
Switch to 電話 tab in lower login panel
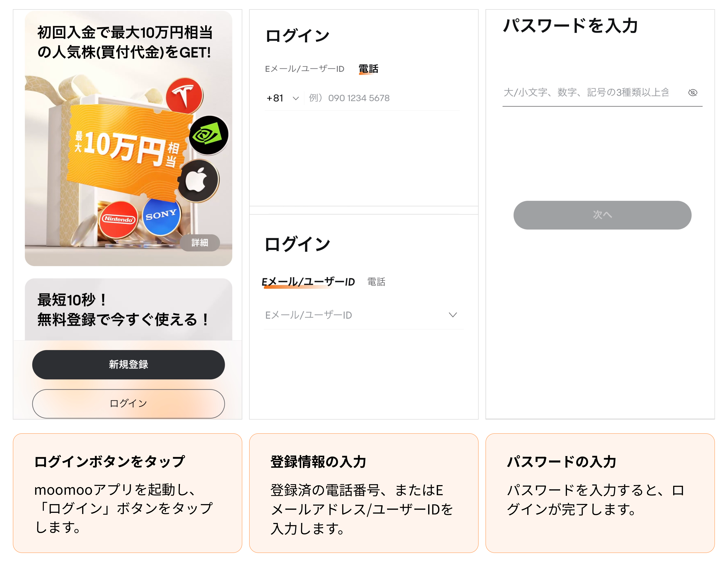376,282
